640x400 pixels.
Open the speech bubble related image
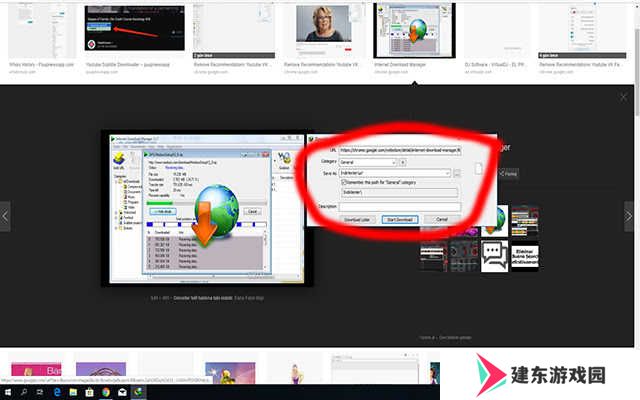[x=495, y=256]
